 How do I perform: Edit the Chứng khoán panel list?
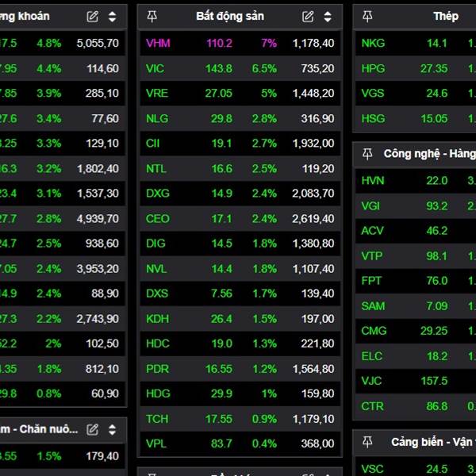93,17
